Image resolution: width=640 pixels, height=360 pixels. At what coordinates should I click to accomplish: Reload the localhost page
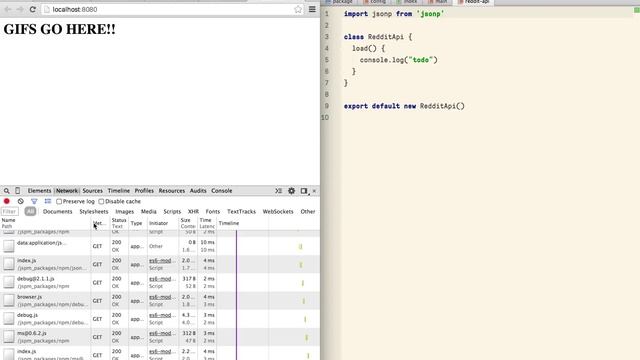(33, 9)
